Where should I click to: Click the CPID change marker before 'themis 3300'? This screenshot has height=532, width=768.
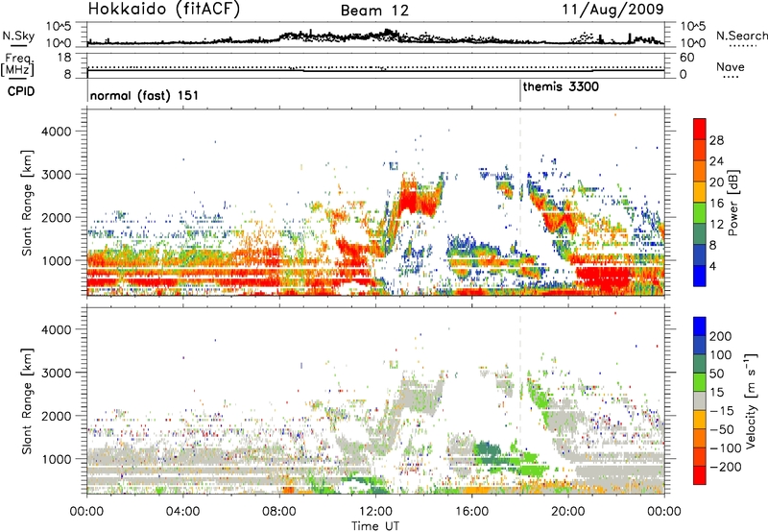pos(520,90)
